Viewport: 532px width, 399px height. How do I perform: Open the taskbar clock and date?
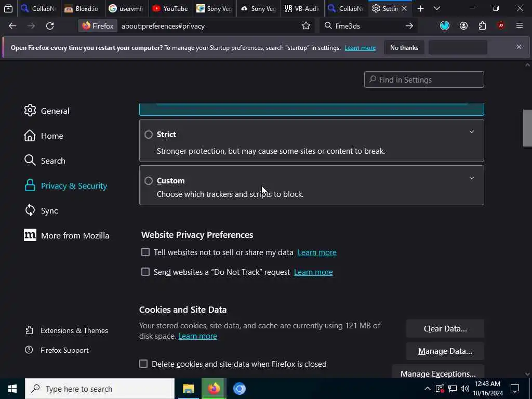pyautogui.click(x=488, y=389)
